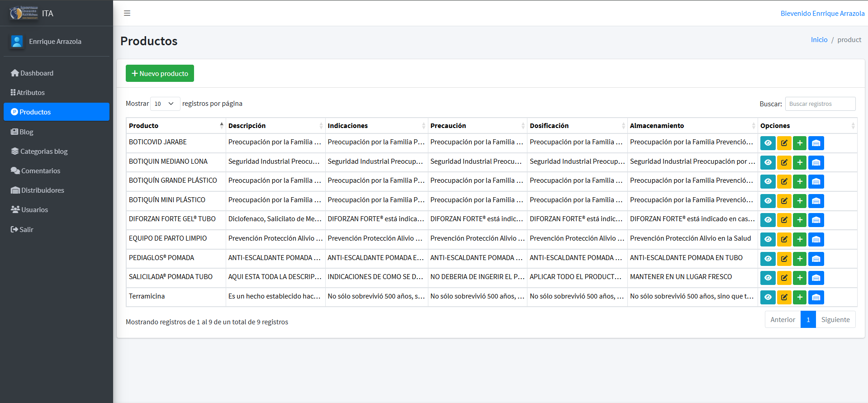View BOTIQUÍN MINI PLÁSTICO with eye icon

point(768,201)
